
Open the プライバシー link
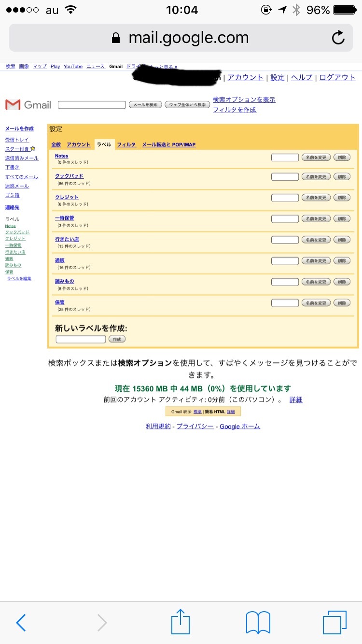click(195, 426)
